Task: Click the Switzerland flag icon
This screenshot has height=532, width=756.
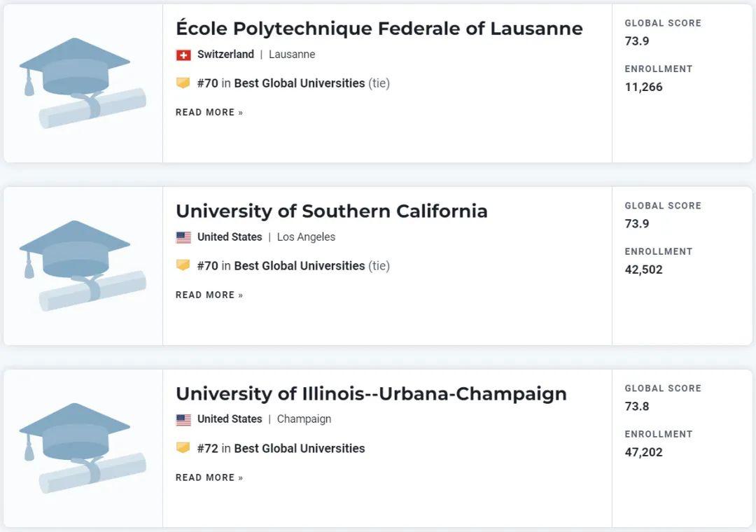Action: point(183,55)
